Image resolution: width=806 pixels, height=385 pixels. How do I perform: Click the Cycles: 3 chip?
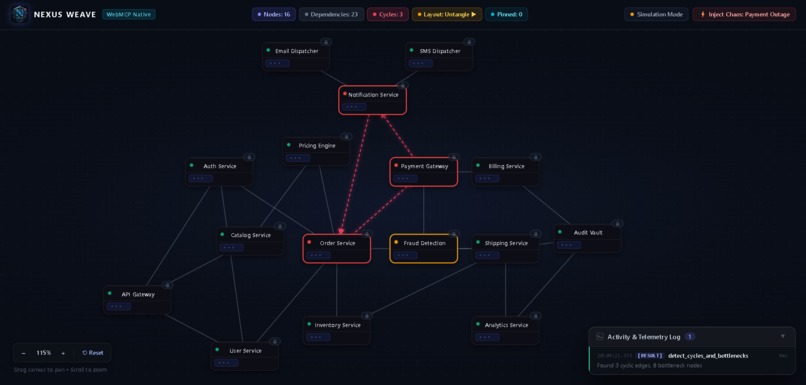point(388,14)
